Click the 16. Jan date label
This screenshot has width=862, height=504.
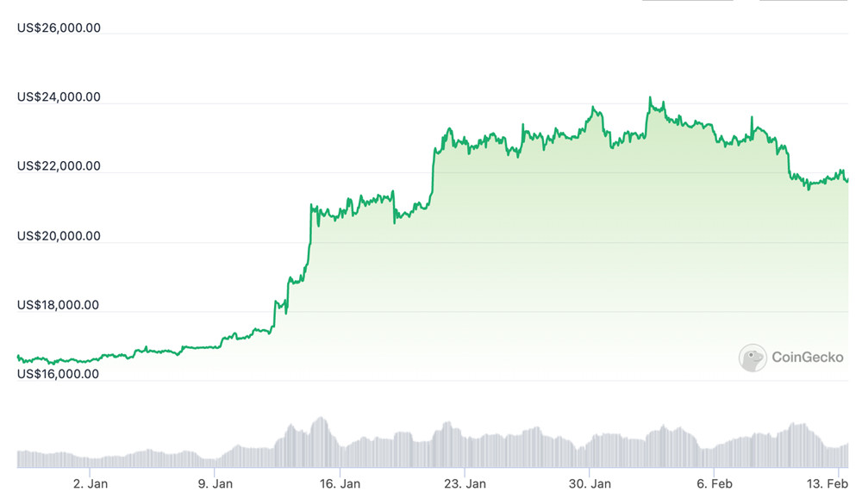(x=340, y=484)
